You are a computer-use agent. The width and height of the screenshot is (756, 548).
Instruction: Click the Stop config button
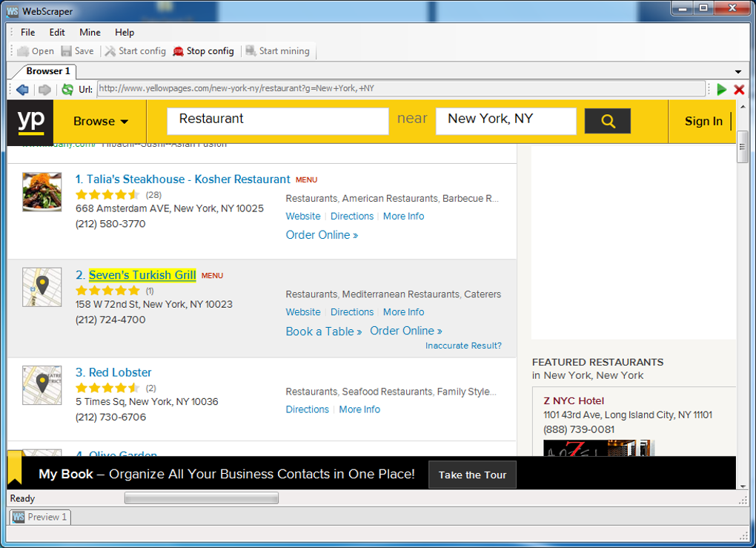point(204,51)
